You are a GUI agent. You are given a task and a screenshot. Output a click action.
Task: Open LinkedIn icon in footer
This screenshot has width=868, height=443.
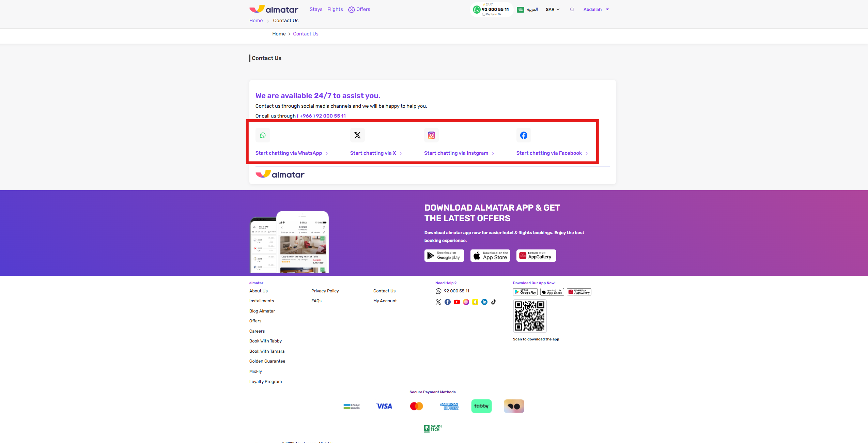point(484,302)
